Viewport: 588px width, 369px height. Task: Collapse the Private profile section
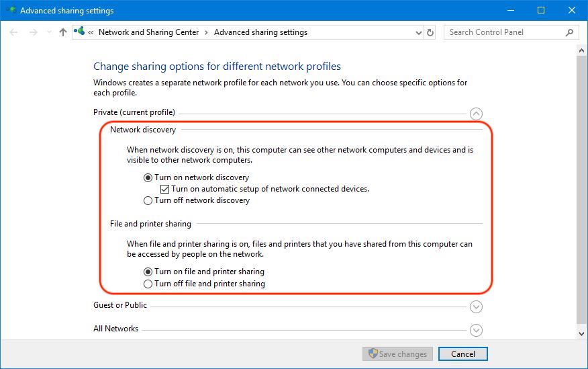[477, 114]
